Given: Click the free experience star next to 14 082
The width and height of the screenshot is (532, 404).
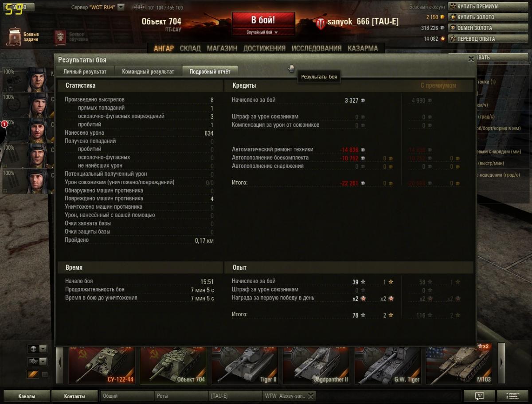Looking at the screenshot, I should (x=442, y=39).
